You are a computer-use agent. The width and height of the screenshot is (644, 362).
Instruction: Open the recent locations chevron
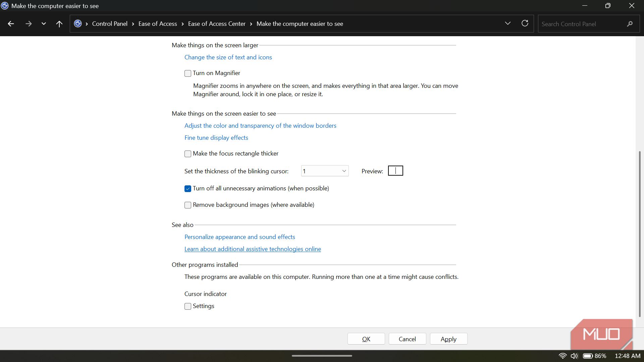tap(44, 24)
